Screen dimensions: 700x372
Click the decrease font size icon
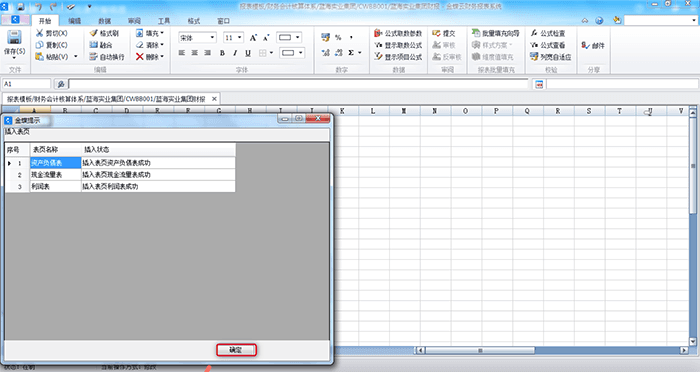pyautogui.click(x=266, y=38)
